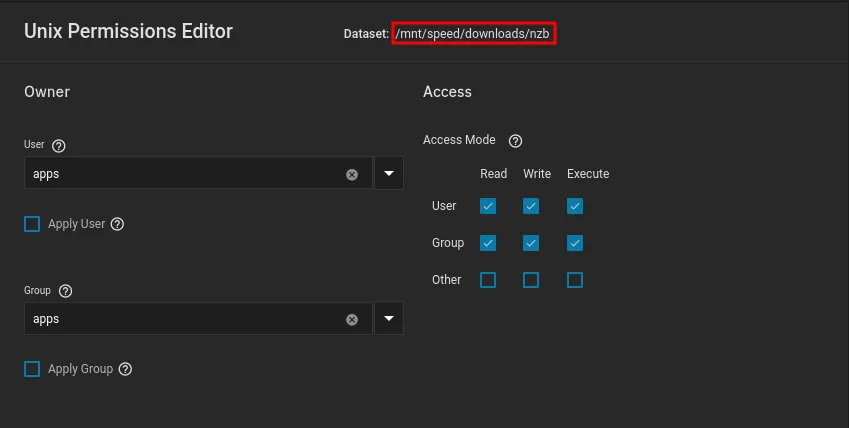Click the help icon next to User label
Viewport: 849px width, 428px height.
pyautogui.click(x=58, y=146)
